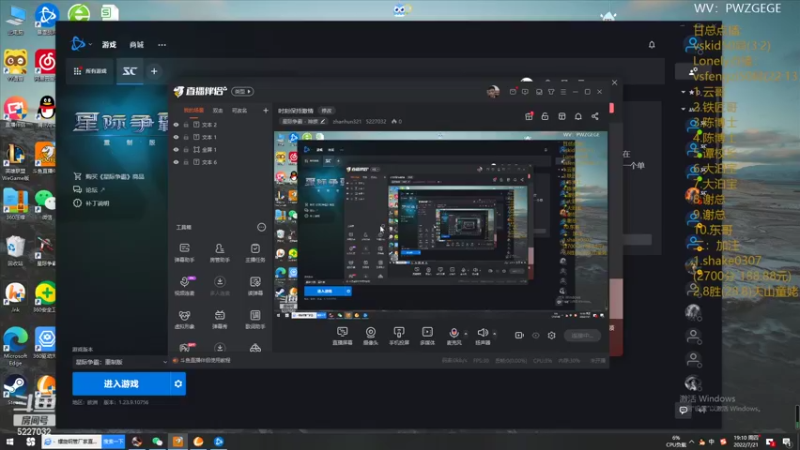Viewport: 800px width, 450px height.
Task: Click the 修改 button beside the stream title
Action: [x=327, y=110]
